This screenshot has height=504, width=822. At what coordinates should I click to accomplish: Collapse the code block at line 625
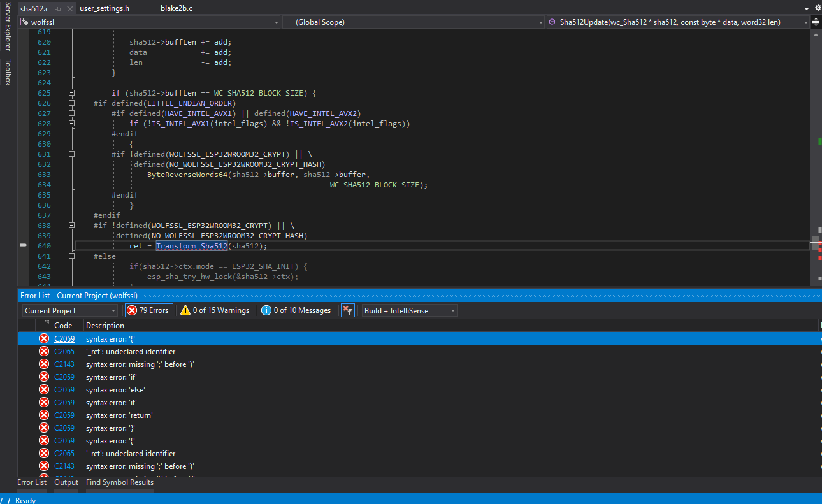pyautogui.click(x=71, y=92)
